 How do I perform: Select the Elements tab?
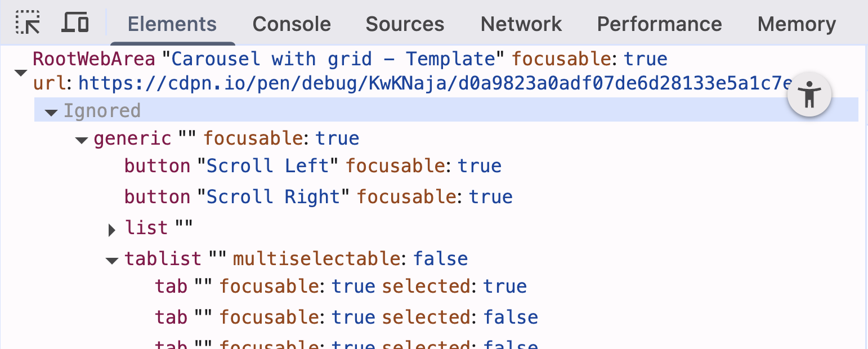pyautogui.click(x=172, y=24)
